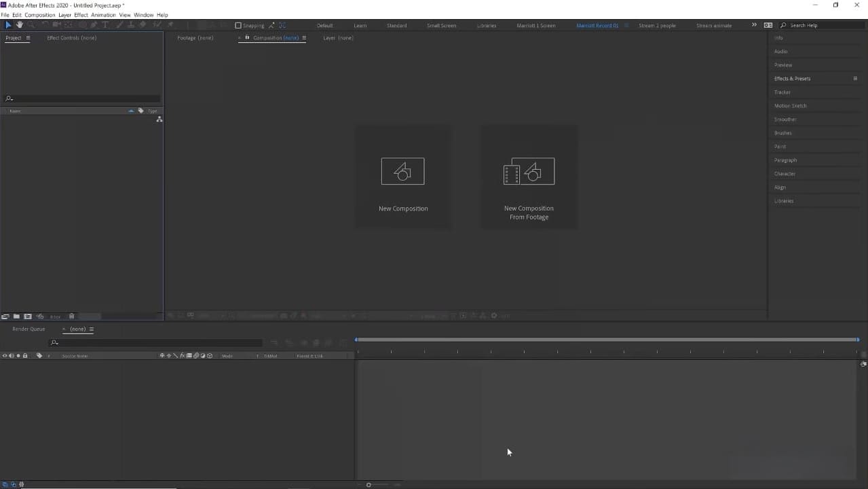This screenshot has height=489, width=868.
Task: Create a new folder in Project panel
Action: [16, 316]
